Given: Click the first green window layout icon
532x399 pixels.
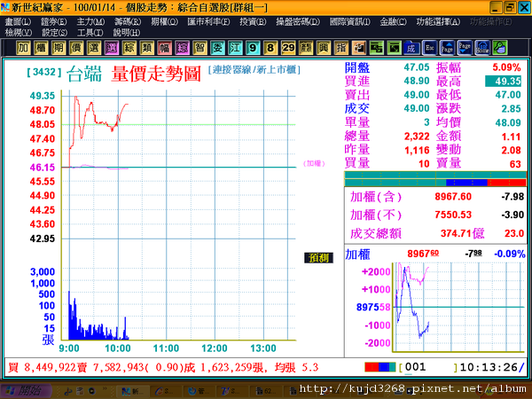Looking at the screenshot, I should click(x=376, y=48).
